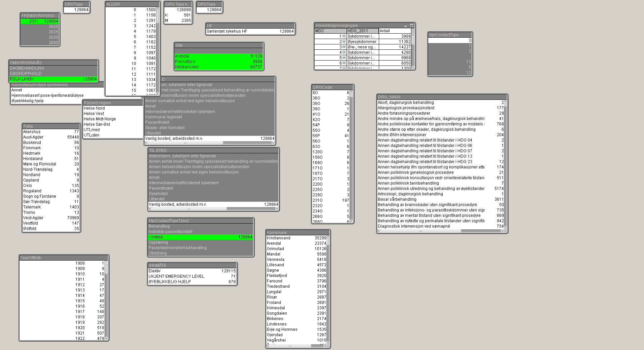
Task: Select Helse Midt-Norge in Pasient region
Action: click(x=113, y=119)
